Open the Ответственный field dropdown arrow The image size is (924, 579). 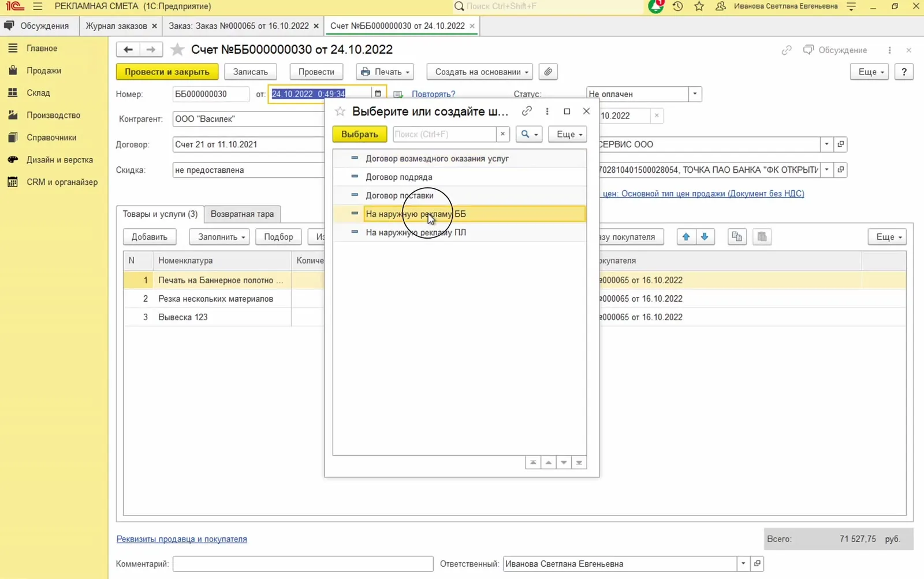click(743, 563)
